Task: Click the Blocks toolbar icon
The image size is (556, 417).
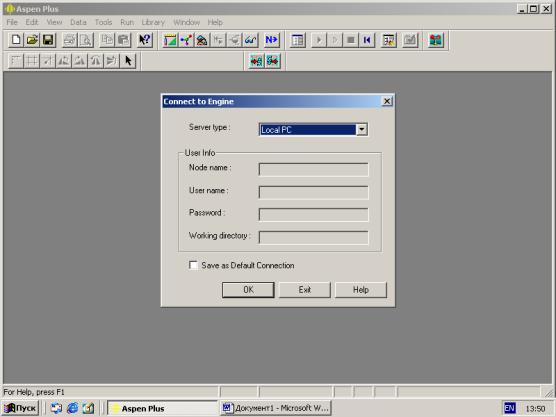Action: [x=234, y=40]
